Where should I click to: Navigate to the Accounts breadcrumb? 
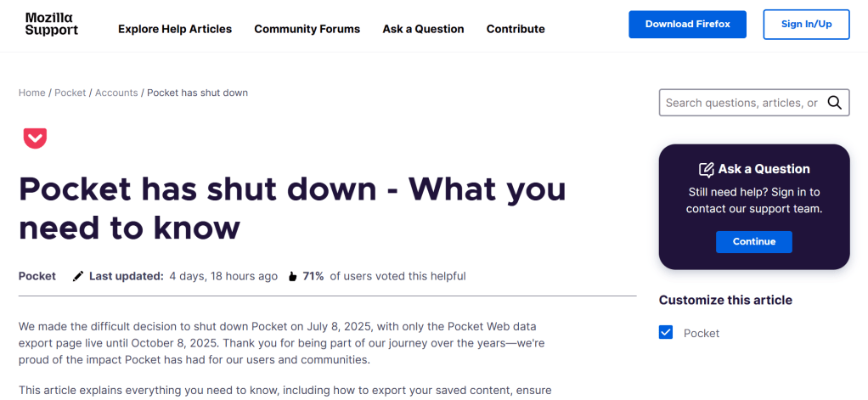(116, 93)
